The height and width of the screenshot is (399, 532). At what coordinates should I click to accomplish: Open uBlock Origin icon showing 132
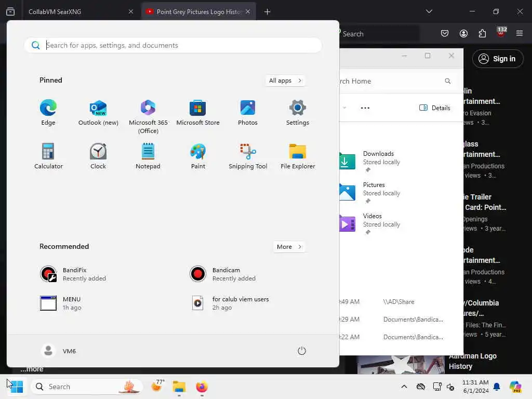coord(501,33)
